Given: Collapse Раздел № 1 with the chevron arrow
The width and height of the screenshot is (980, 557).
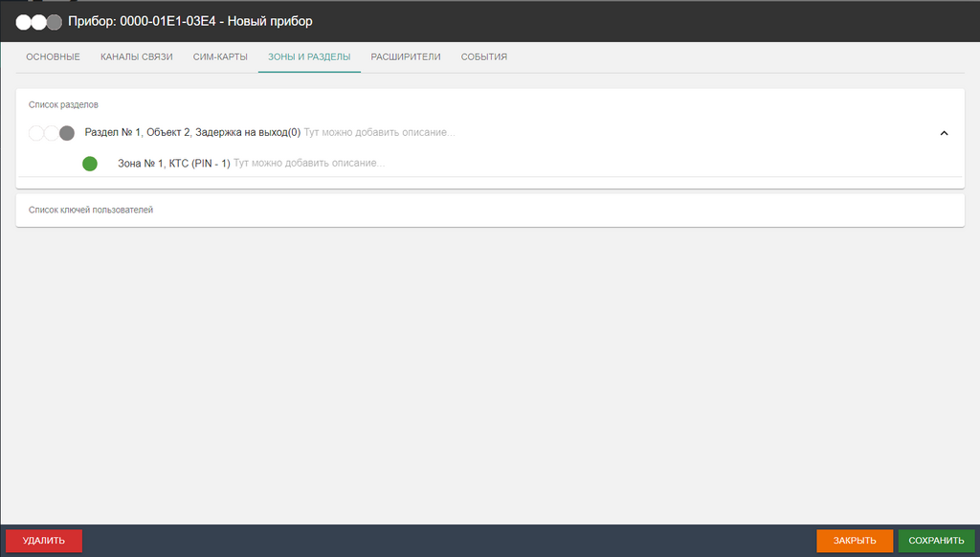Looking at the screenshot, I should click(x=944, y=133).
